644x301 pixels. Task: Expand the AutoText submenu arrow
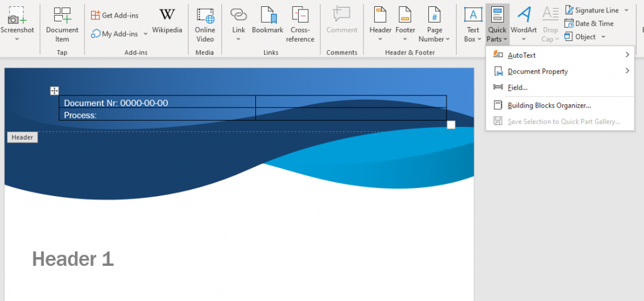tap(627, 55)
